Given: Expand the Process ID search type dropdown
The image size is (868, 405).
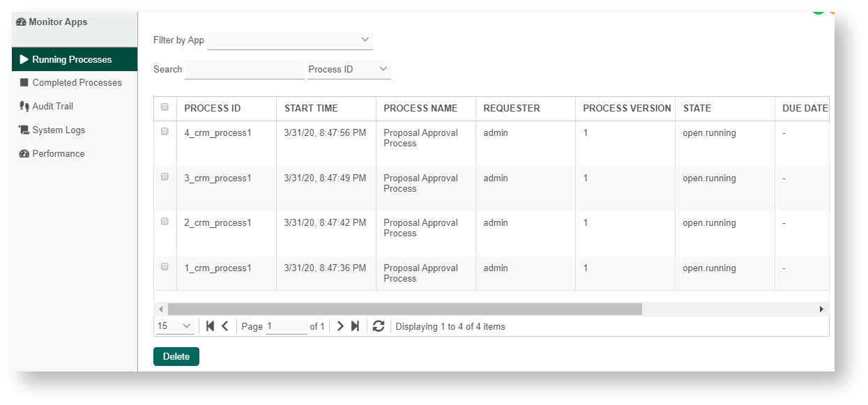Looking at the screenshot, I should (x=349, y=70).
